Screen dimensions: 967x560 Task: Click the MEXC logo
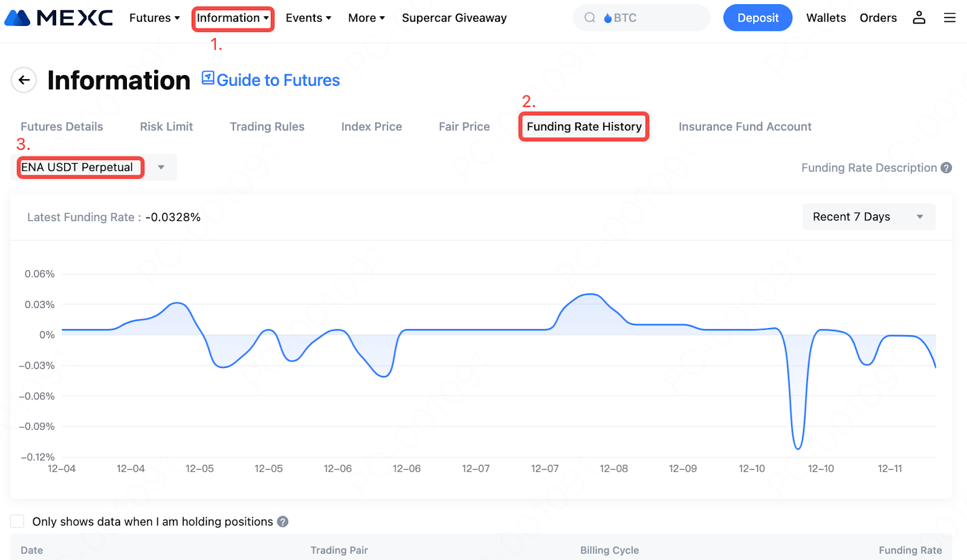pos(59,18)
